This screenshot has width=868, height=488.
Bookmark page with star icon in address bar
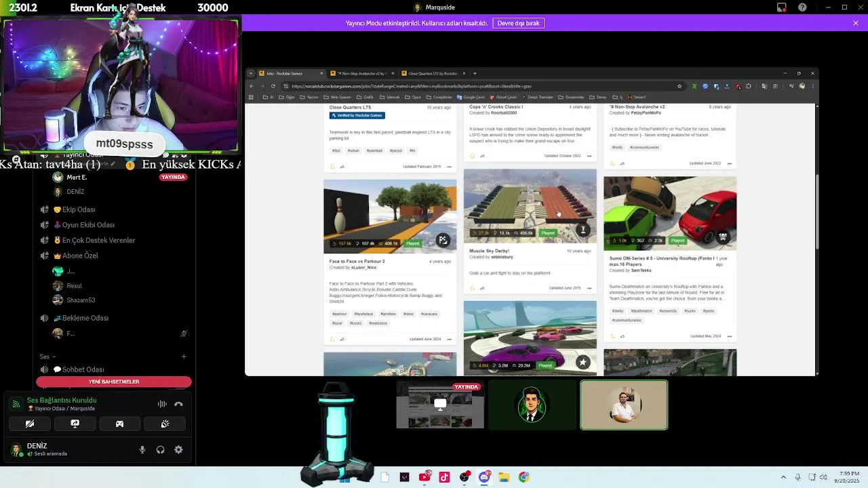[679, 86]
